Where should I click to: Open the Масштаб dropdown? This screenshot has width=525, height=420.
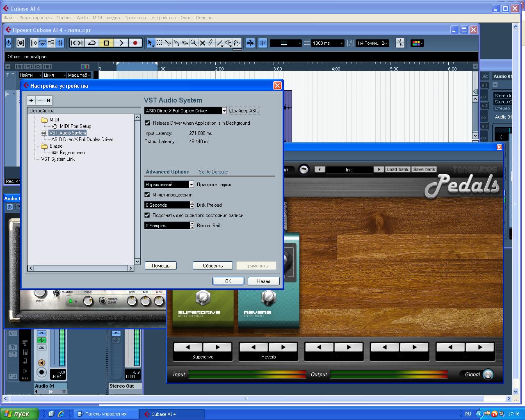(79, 75)
